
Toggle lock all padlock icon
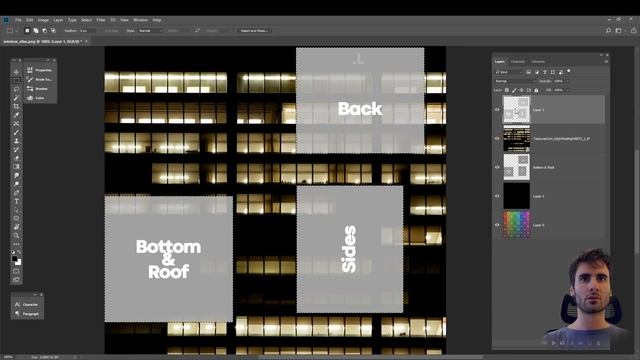coord(536,90)
